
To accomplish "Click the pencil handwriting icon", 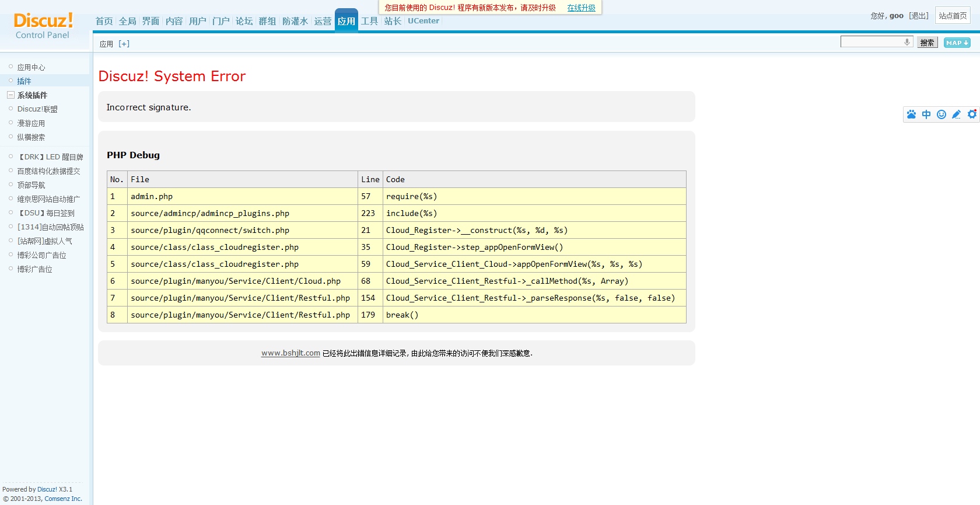I will click(957, 114).
